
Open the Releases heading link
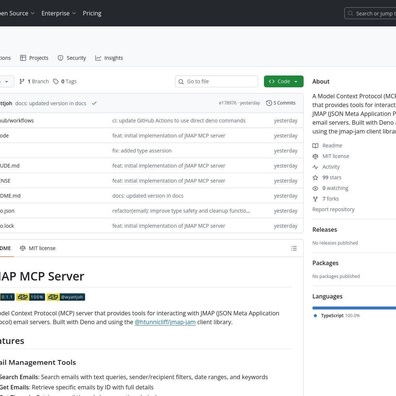[325, 230]
